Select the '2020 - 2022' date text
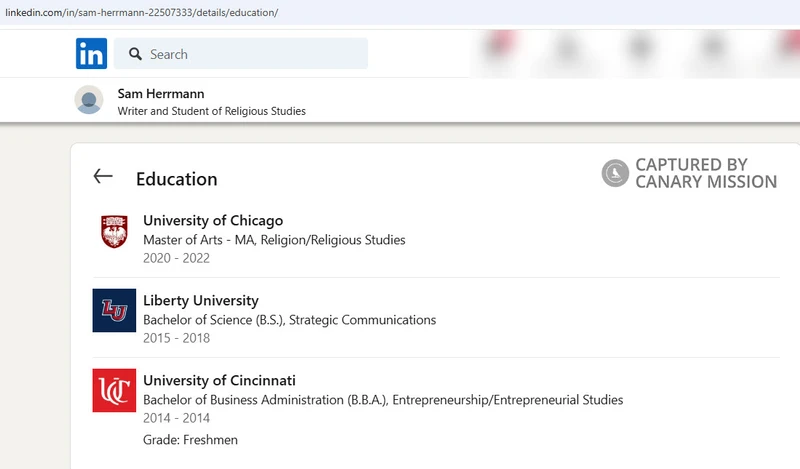This screenshot has height=469, width=800. click(x=176, y=258)
